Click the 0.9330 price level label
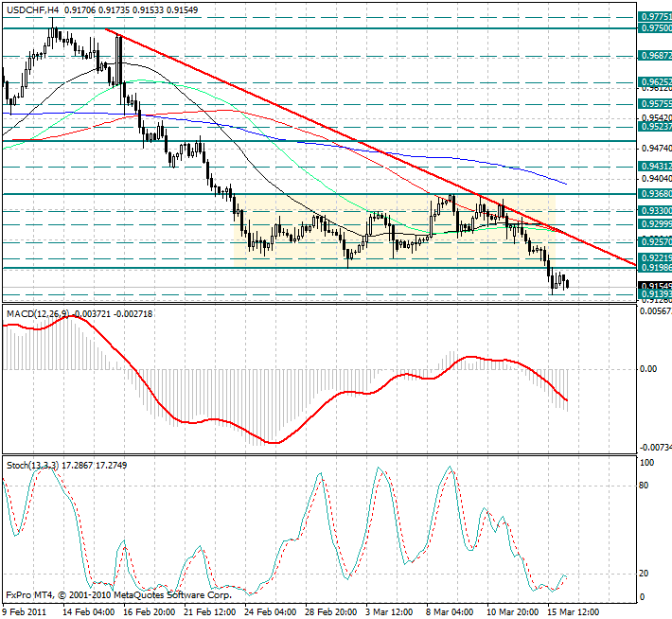672x619 pixels. pyautogui.click(x=655, y=210)
